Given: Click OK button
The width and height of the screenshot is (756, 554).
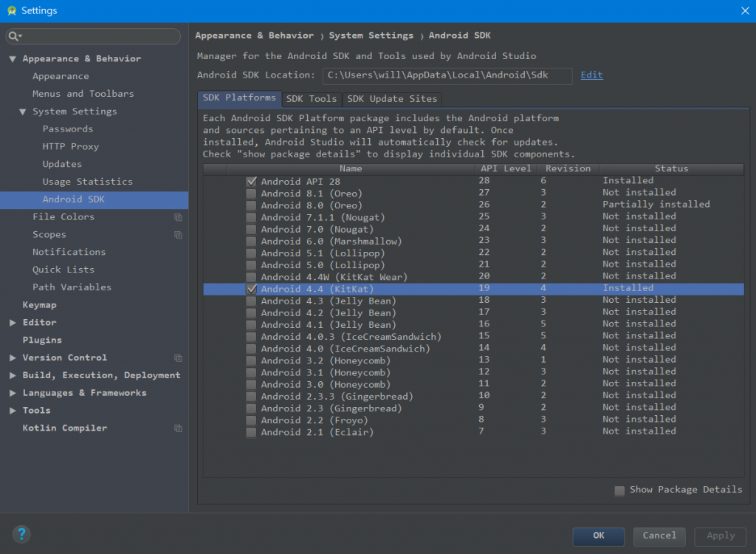Looking at the screenshot, I should [598, 536].
